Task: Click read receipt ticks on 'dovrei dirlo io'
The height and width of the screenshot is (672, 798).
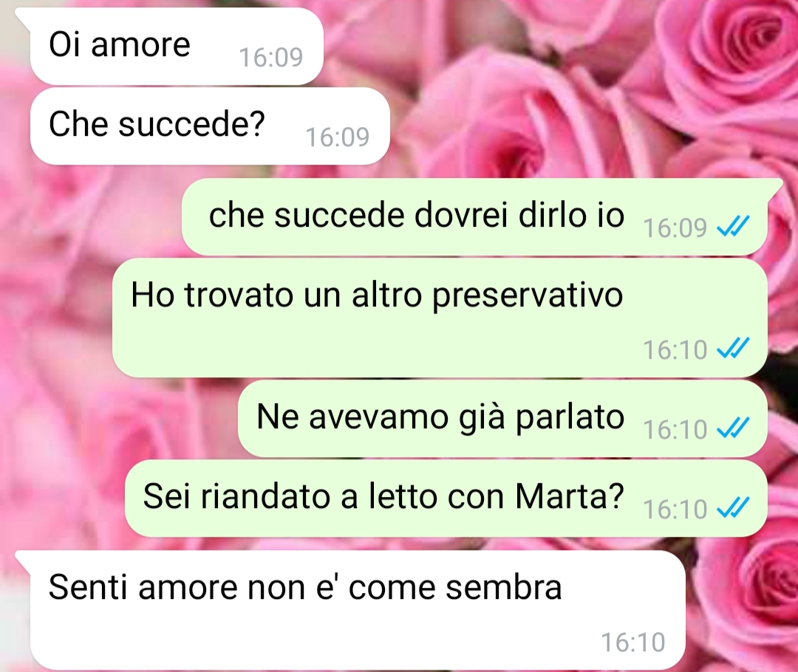Action: click(733, 227)
